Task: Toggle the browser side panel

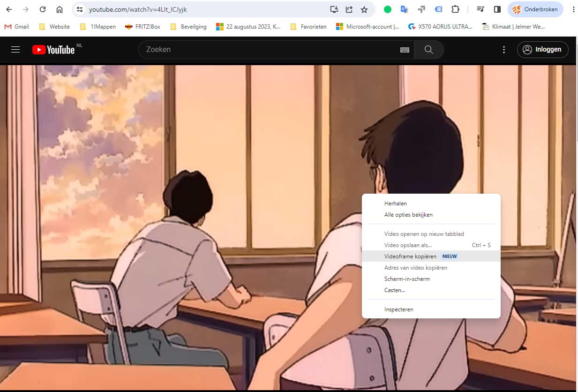Action: (x=497, y=9)
